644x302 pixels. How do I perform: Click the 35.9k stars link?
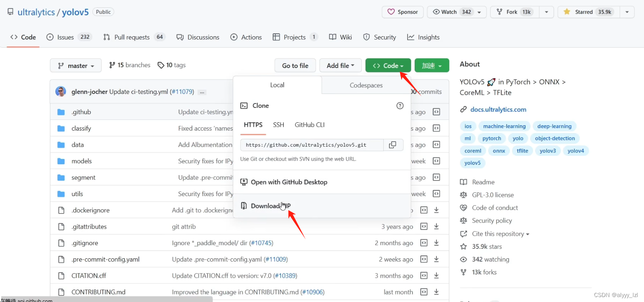click(x=487, y=246)
